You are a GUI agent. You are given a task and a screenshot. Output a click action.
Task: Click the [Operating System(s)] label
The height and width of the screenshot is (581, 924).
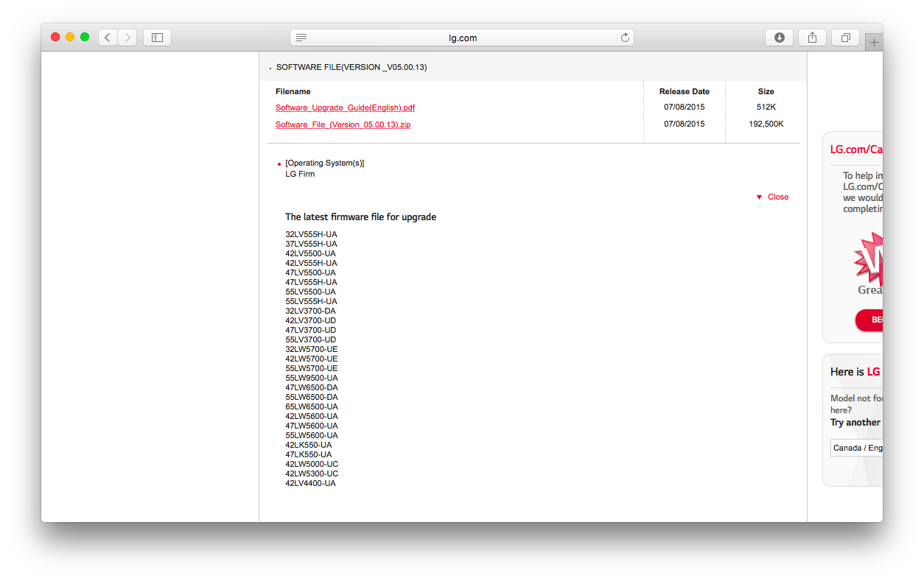click(325, 163)
